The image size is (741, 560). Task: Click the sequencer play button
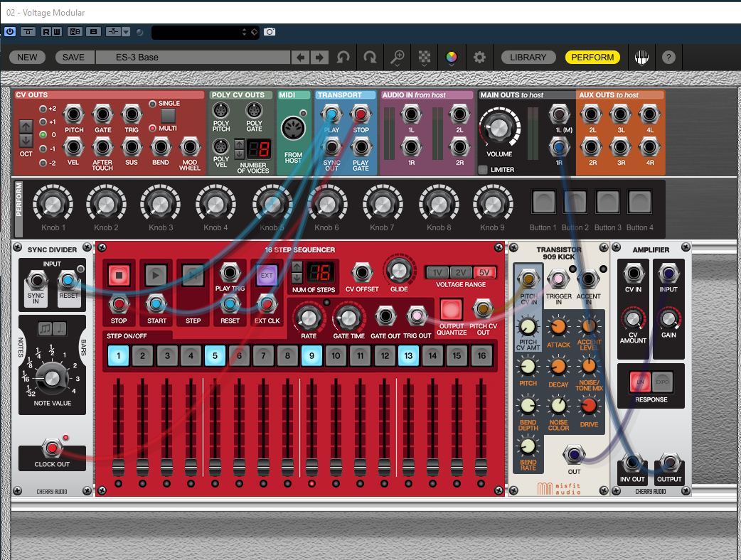[x=156, y=275]
